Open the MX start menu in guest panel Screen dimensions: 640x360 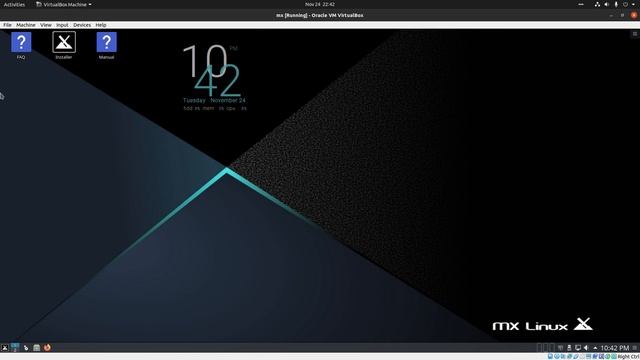click(x=4, y=348)
